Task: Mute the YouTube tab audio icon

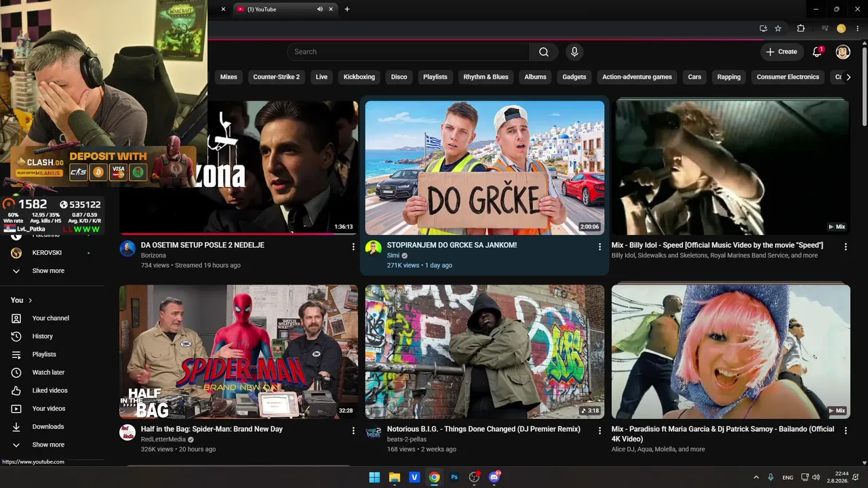Action: click(x=319, y=9)
